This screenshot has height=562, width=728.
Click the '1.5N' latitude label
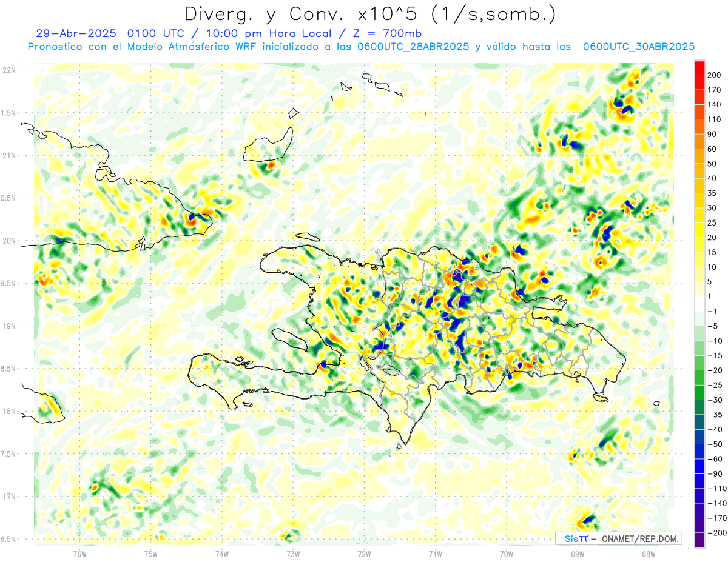pos(8,113)
